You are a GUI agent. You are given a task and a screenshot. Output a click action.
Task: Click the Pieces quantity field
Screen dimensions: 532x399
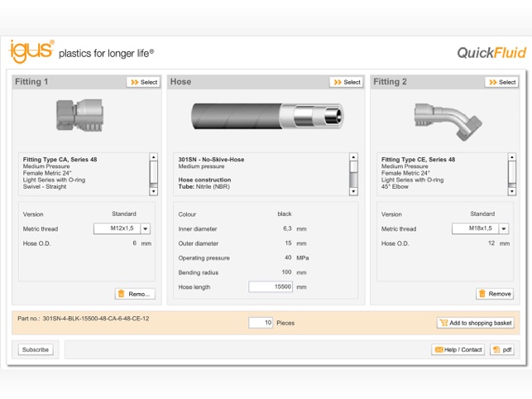point(261,323)
